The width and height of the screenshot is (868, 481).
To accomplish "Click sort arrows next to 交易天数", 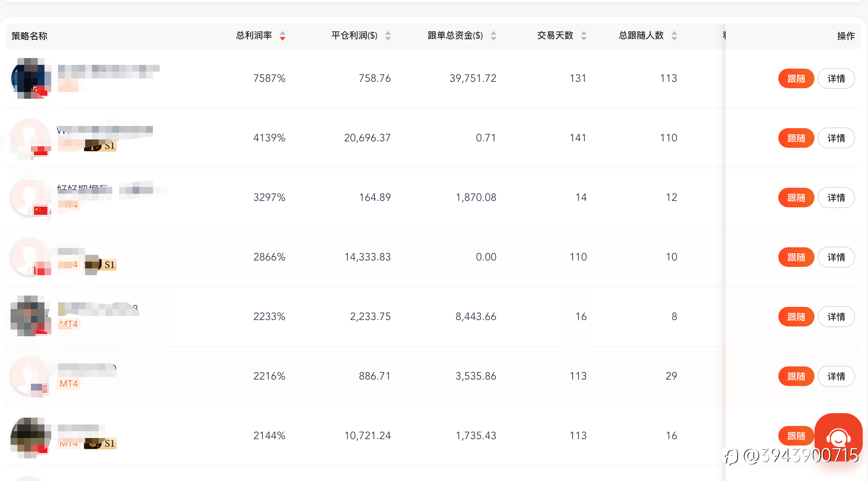I will [x=584, y=36].
